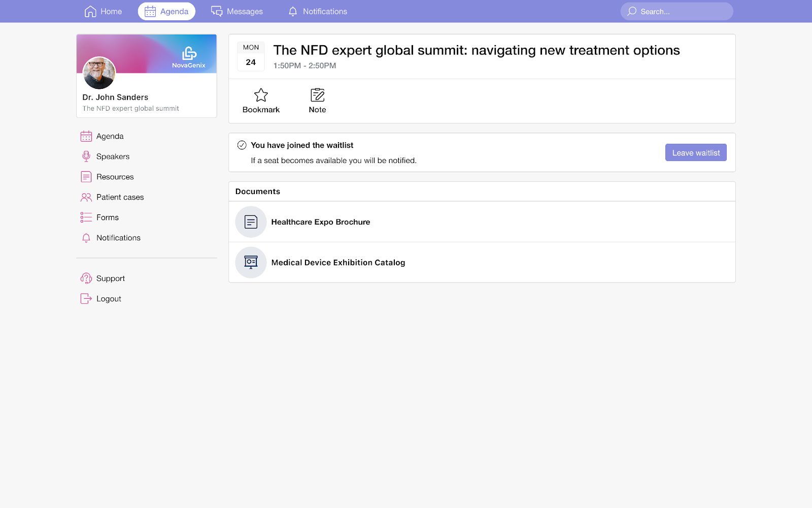Image resolution: width=812 pixels, height=508 pixels.
Task: Click the NFD expert global summit subtitle
Action: click(130, 108)
